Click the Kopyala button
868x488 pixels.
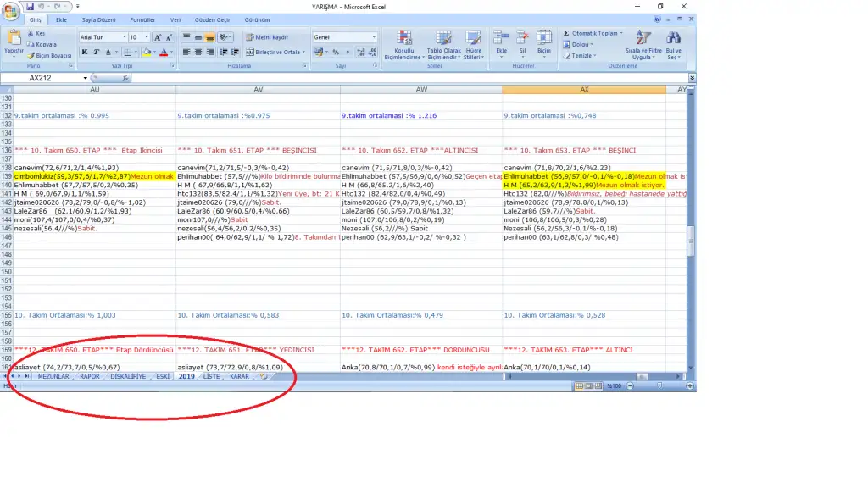[42, 44]
